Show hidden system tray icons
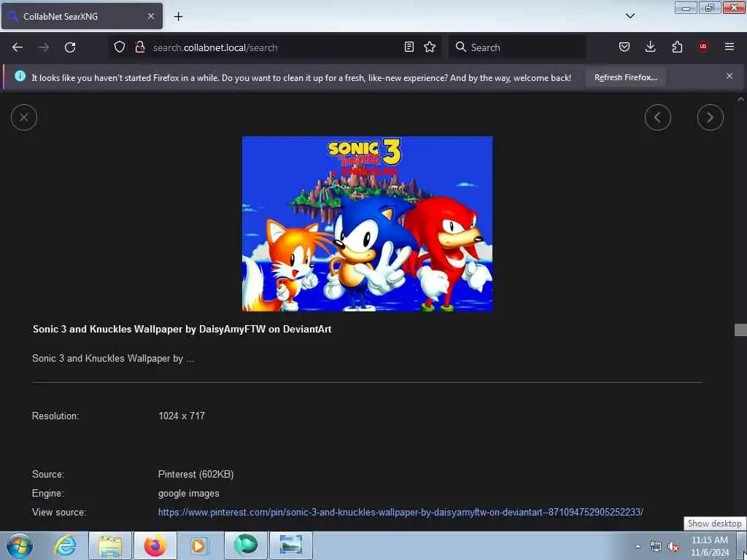Screen dimensions: 747x560 tap(638, 546)
